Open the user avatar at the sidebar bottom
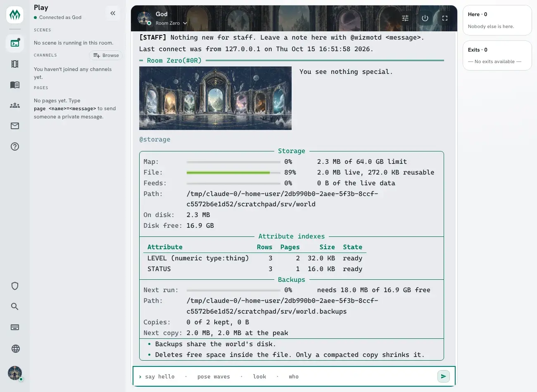Viewport: 537px width, 392px height. 15,373
